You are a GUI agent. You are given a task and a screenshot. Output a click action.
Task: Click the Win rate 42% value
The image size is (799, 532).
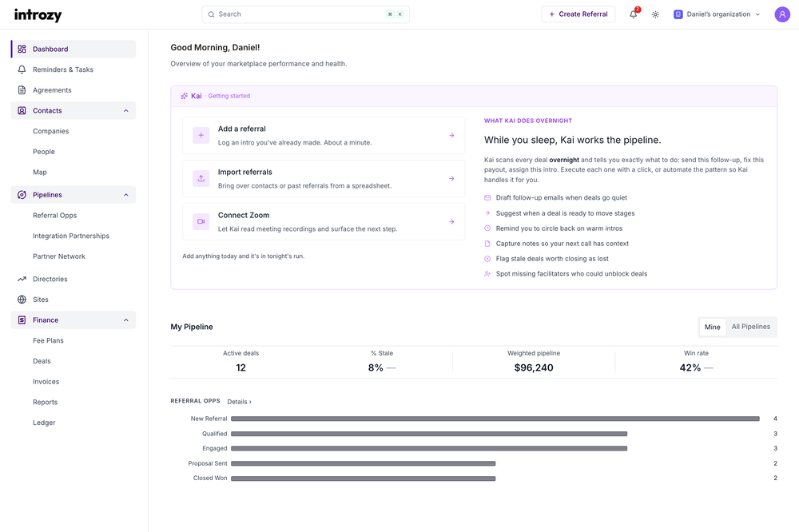[690, 368]
